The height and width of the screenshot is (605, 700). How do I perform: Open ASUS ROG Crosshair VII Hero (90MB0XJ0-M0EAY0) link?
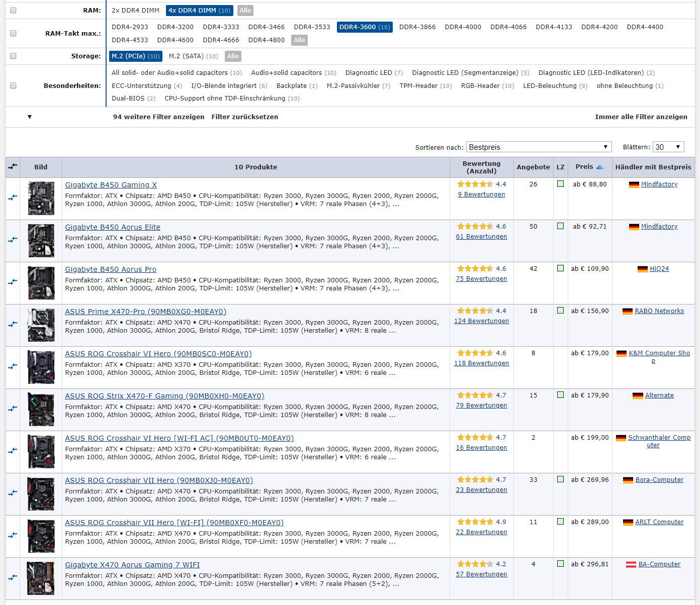click(159, 480)
